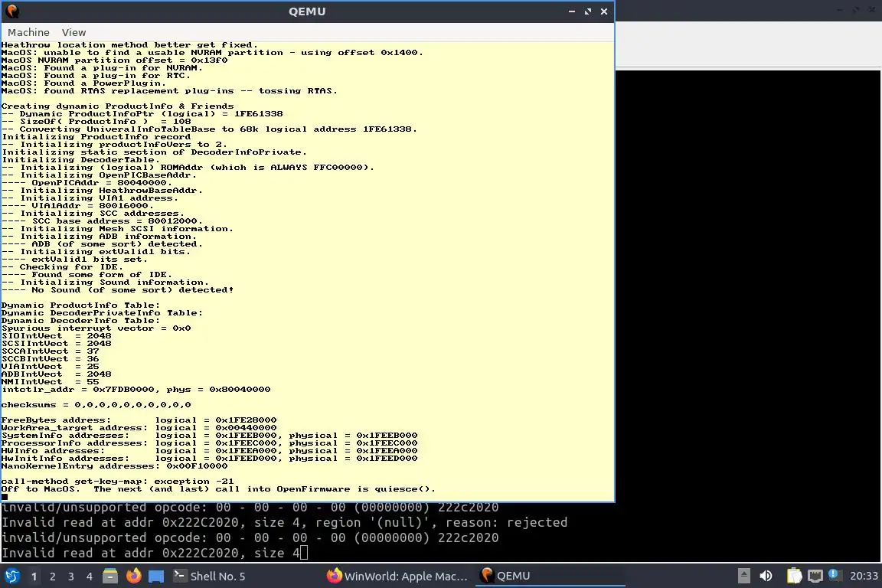This screenshot has height=588, width=882.
Task: Close the QEMU window
Action: click(603, 11)
